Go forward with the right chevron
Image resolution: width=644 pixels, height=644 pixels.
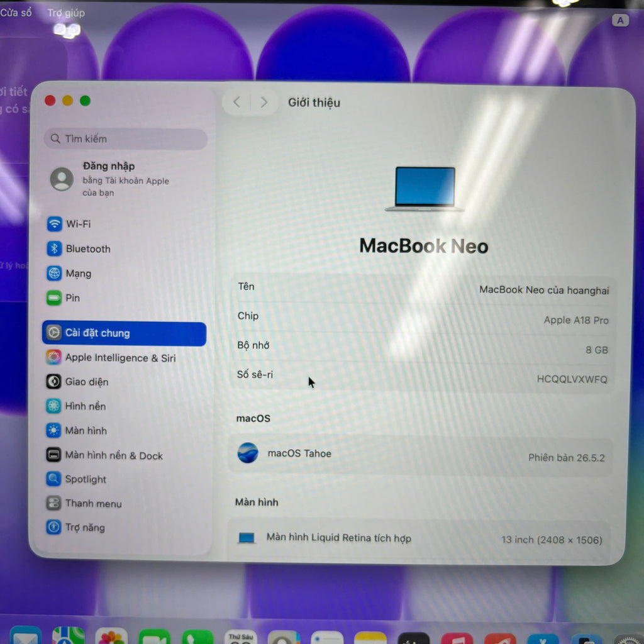pyautogui.click(x=264, y=102)
